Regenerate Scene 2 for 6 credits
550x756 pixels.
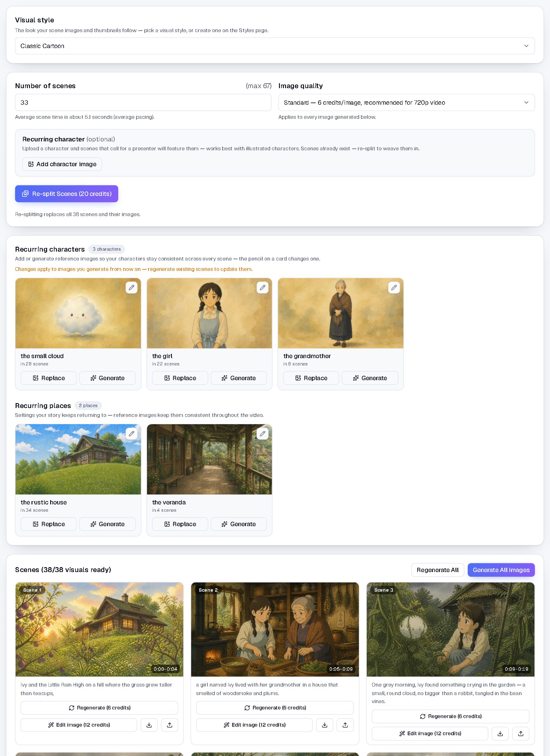(275, 708)
